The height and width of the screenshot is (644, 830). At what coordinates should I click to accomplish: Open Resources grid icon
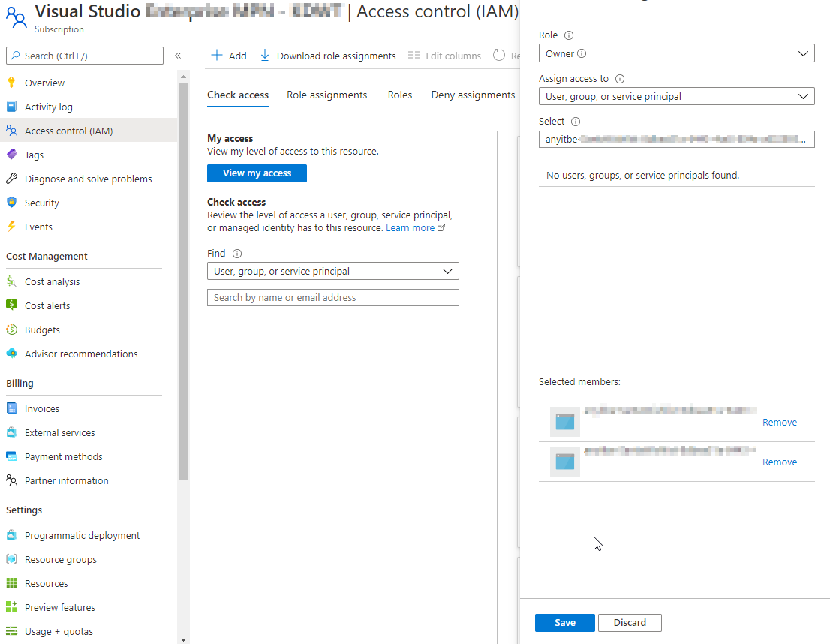point(12,583)
